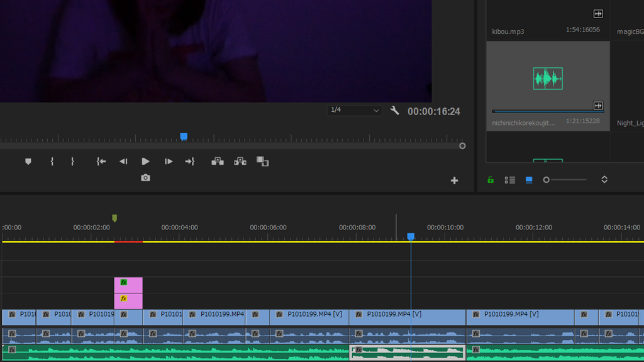Switch project panel to List View
This screenshot has height=362, width=644.
tap(509, 180)
